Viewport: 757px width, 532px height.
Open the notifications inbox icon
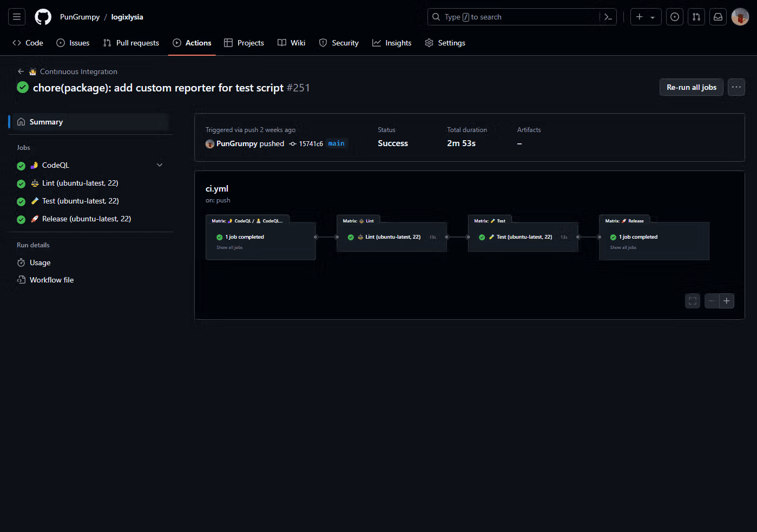(717, 17)
